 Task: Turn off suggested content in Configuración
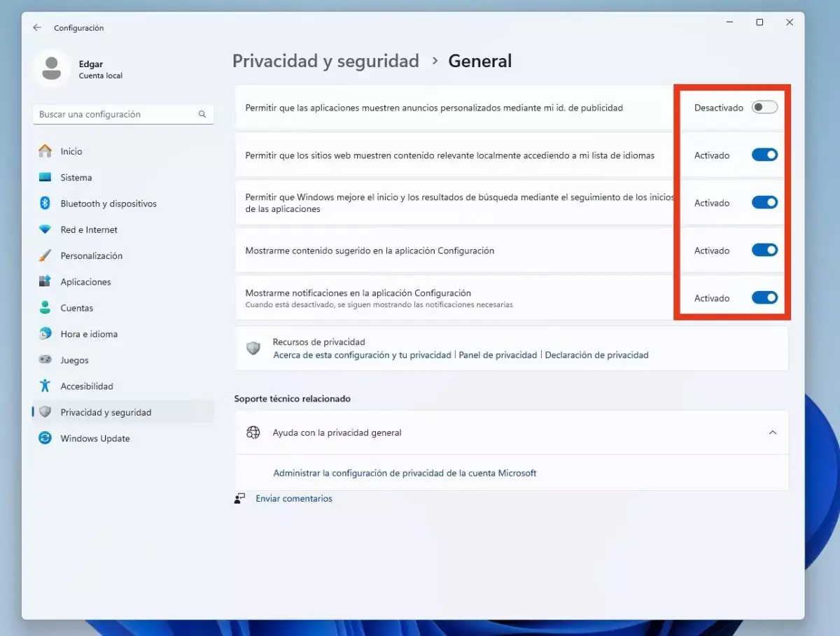[764, 250]
